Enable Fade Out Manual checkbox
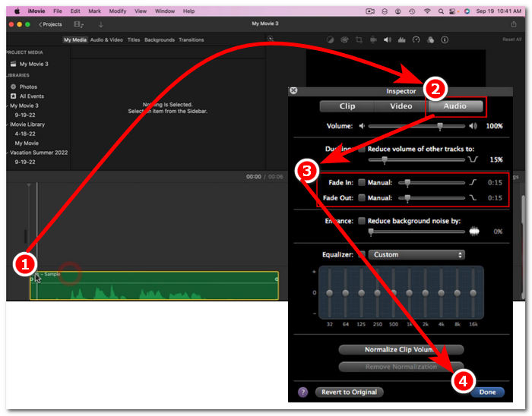This screenshot has width=532, height=416. [362, 198]
